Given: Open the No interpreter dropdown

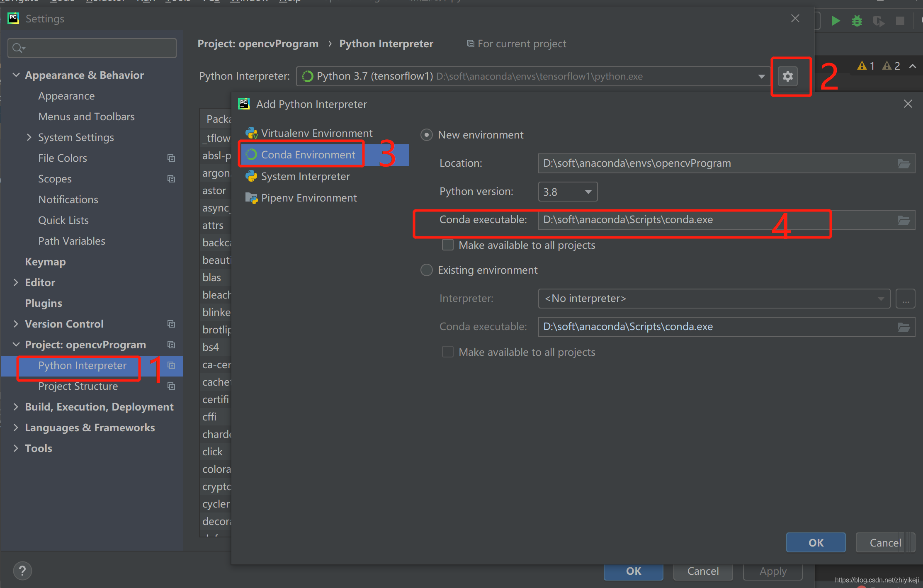Looking at the screenshot, I should click(714, 299).
